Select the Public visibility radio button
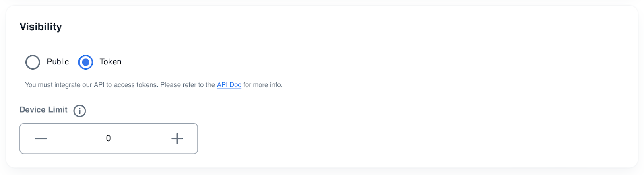 pyautogui.click(x=33, y=62)
